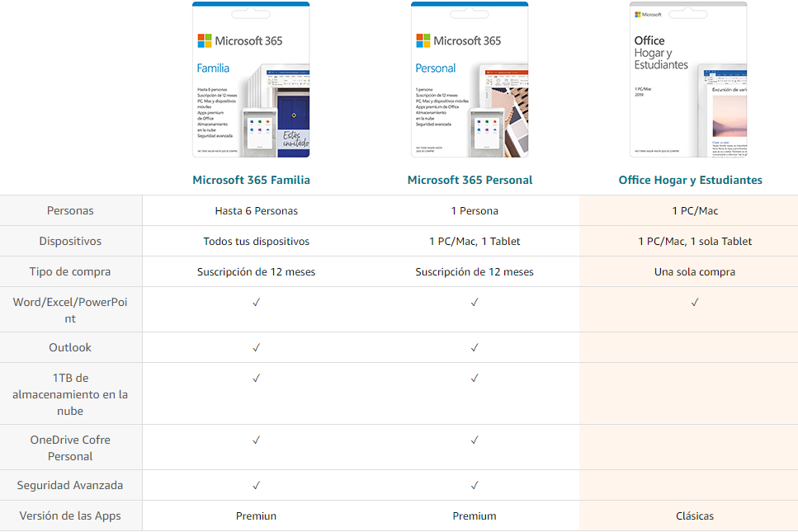This screenshot has width=798, height=532.
Task: Open the Microsoft 365 Personal product image
Action: click(x=470, y=79)
